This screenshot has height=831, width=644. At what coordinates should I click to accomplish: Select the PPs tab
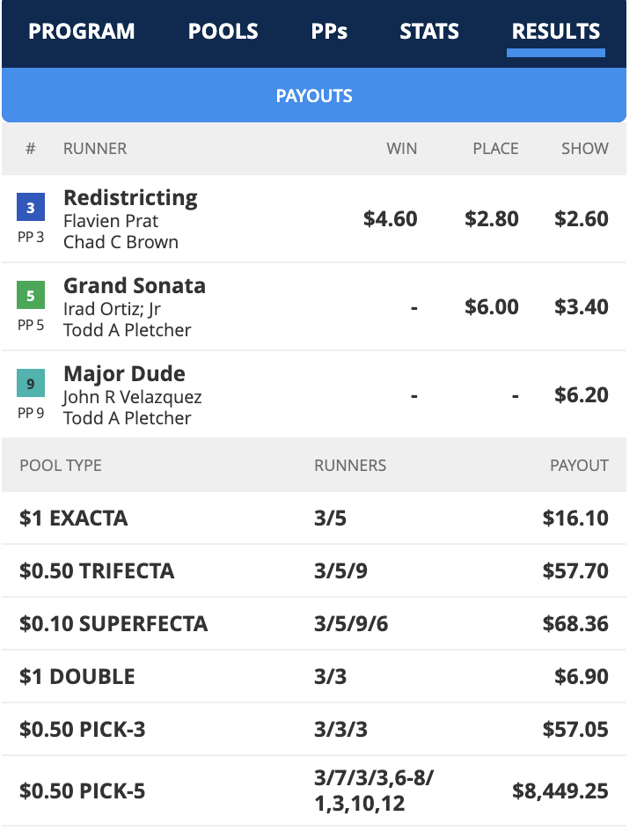(x=329, y=31)
